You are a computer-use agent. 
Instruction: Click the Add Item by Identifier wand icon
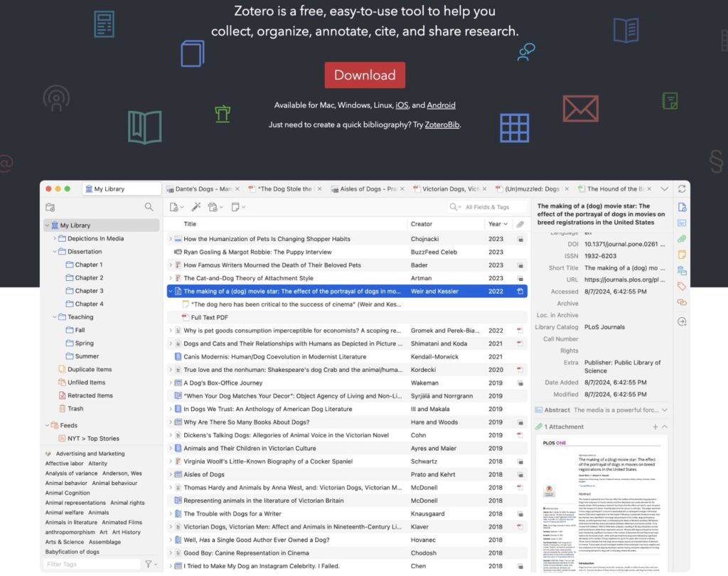tap(196, 207)
